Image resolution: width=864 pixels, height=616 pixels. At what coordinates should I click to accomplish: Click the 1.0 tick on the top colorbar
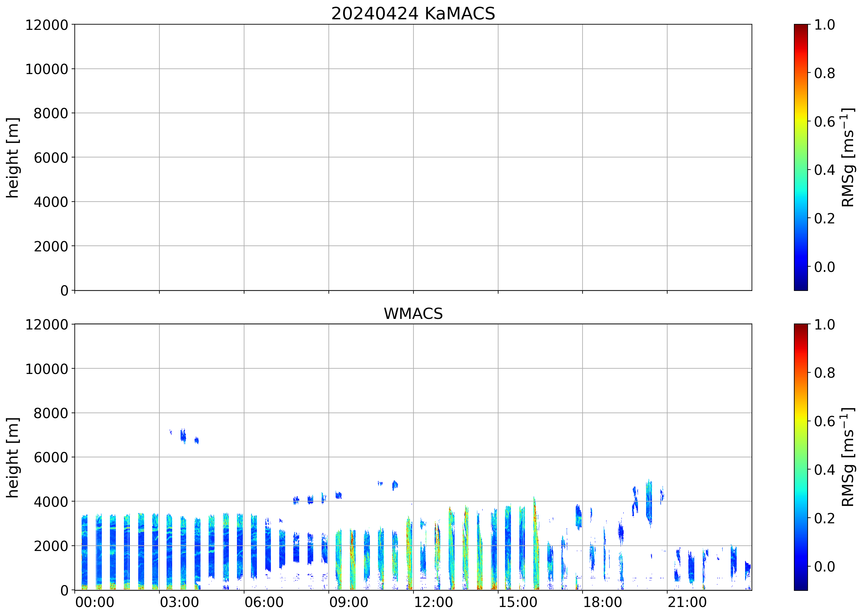824,25
